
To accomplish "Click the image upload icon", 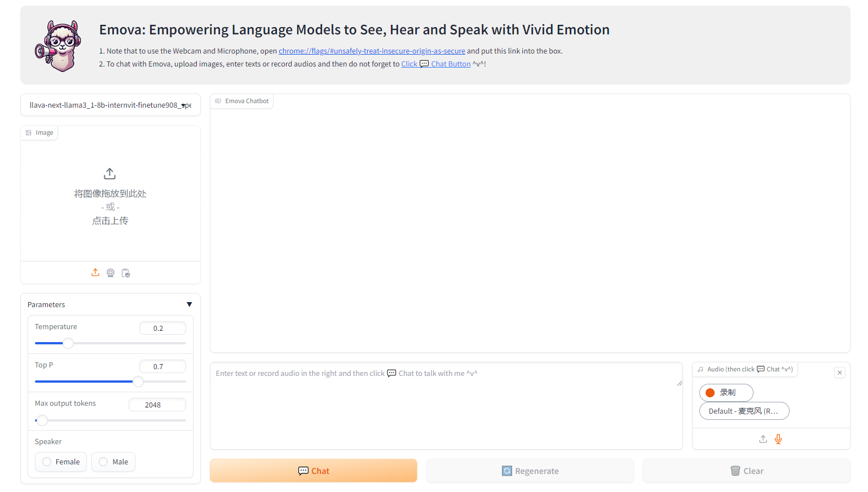I will pos(95,272).
